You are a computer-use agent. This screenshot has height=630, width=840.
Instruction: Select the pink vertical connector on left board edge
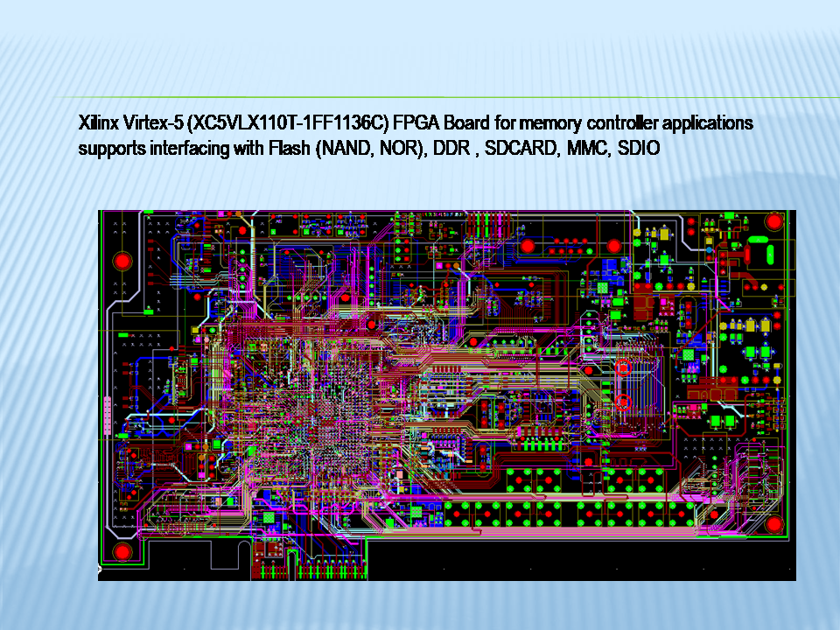point(107,415)
